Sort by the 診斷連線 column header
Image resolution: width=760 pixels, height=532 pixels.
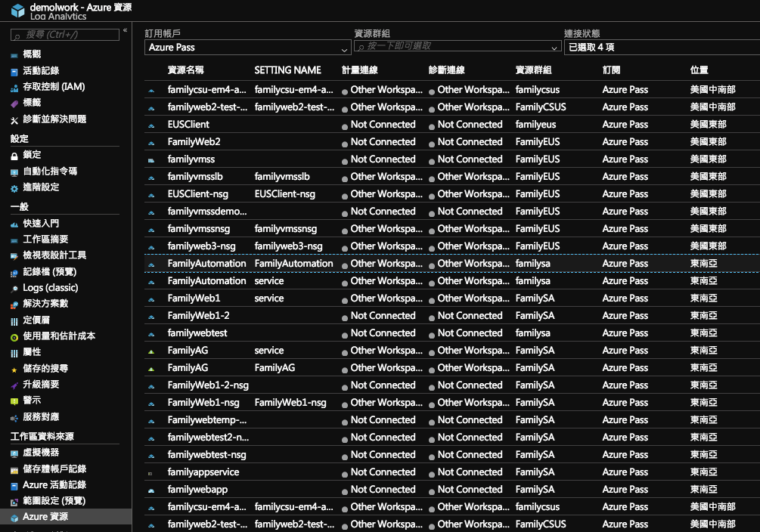coord(446,70)
